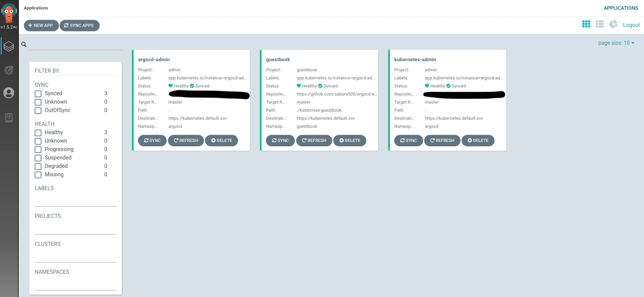644x297 pixels.
Task: Refresh the guestbook application
Action: click(314, 141)
